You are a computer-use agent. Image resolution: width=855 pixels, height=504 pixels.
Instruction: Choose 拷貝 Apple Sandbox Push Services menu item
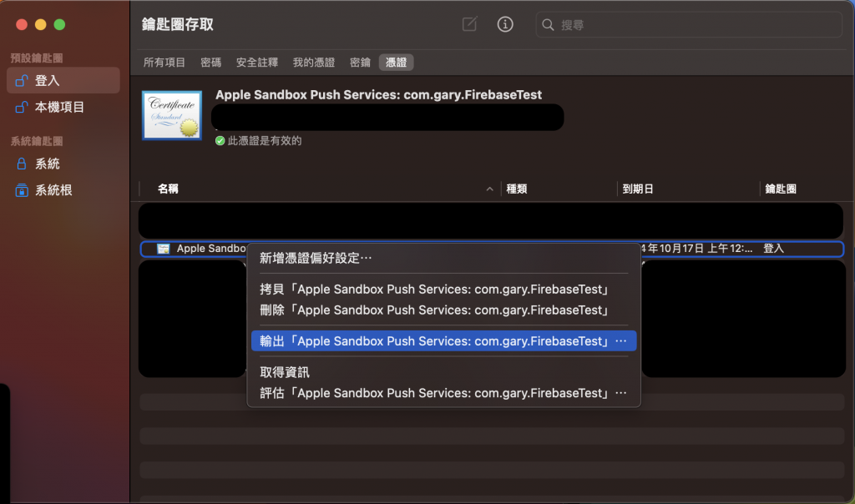coord(444,290)
